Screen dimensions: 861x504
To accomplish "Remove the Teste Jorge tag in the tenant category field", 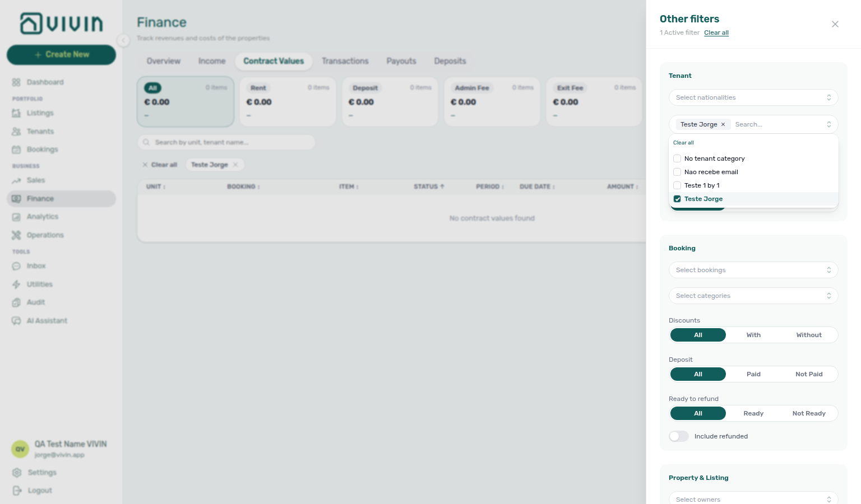I will tap(723, 124).
